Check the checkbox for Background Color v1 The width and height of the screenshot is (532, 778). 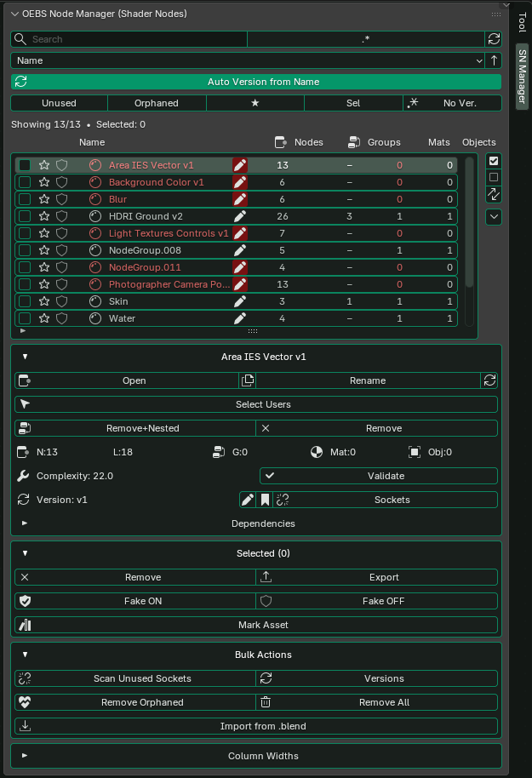click(25, 182)
